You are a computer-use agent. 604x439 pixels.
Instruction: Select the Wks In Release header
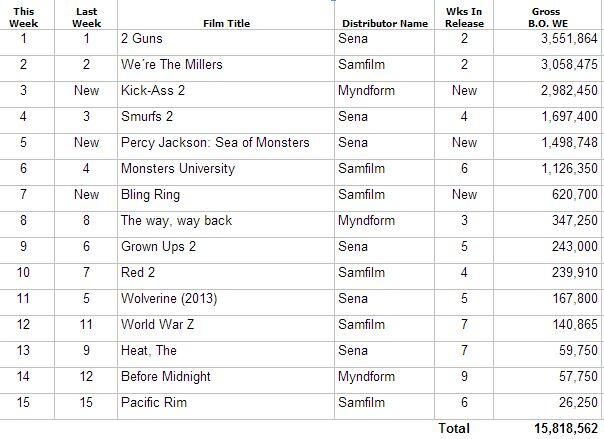point(464,17)
